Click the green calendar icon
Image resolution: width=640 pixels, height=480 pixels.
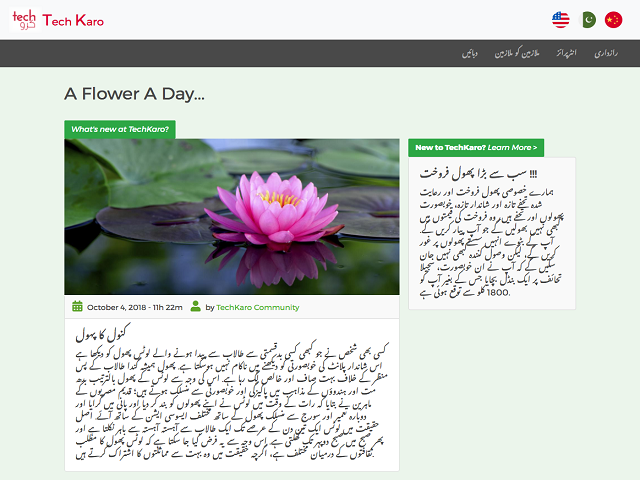77,306
